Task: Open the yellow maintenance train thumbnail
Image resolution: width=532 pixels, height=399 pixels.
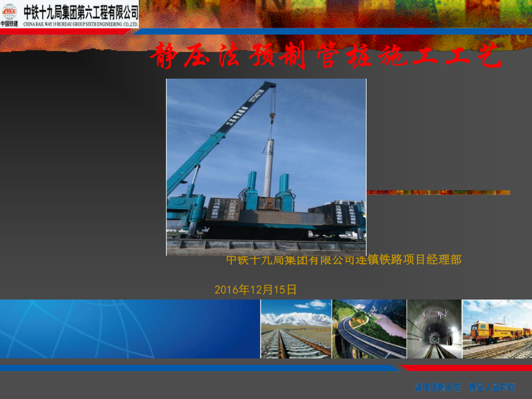Action: click(x=497, y=329)
